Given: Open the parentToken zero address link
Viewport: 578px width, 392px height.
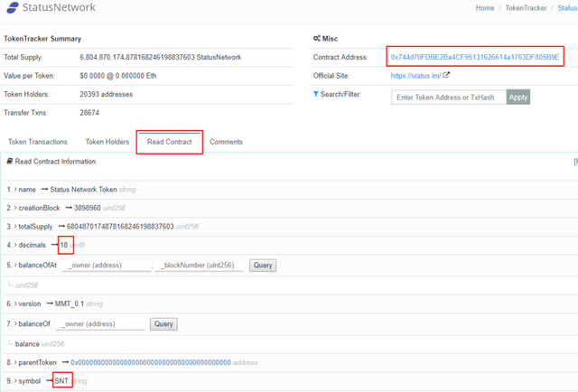Looking at the screenshot, I should pyautogui.click(x=151, y=362).
